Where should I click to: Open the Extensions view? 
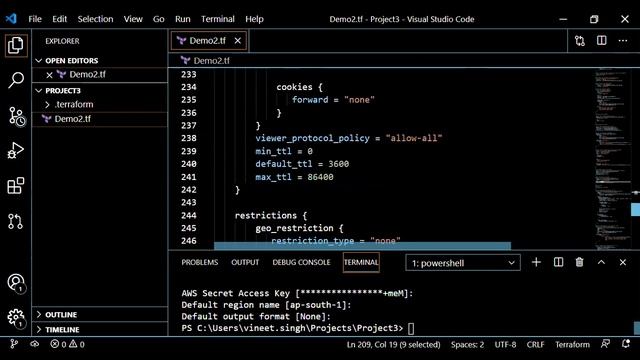pyautogui.click(x=16, y=186)
